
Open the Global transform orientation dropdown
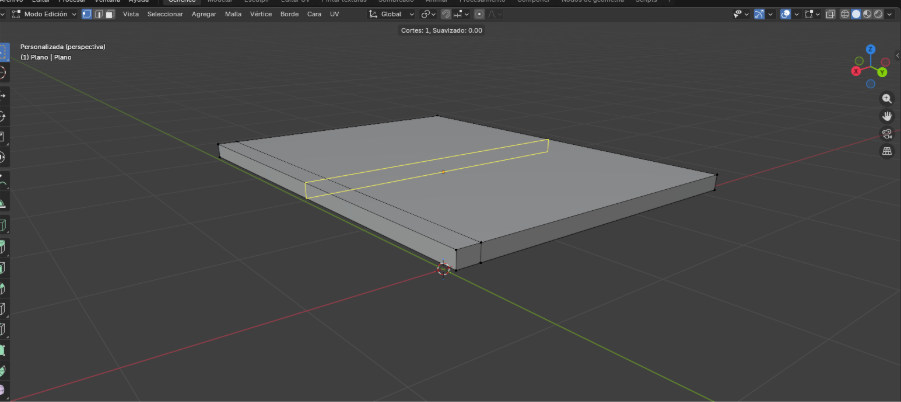pyautogui.click(x=391, y=15)
